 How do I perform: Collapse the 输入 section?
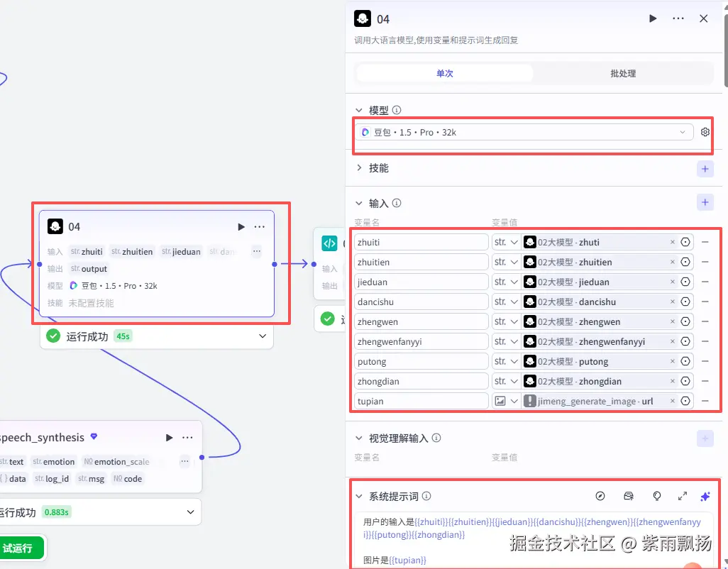359,204
